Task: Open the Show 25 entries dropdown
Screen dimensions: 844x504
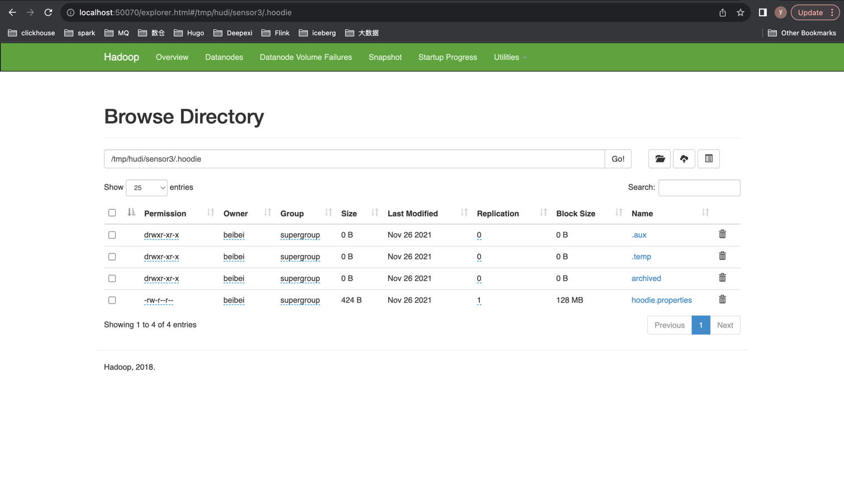Action: 147,188
